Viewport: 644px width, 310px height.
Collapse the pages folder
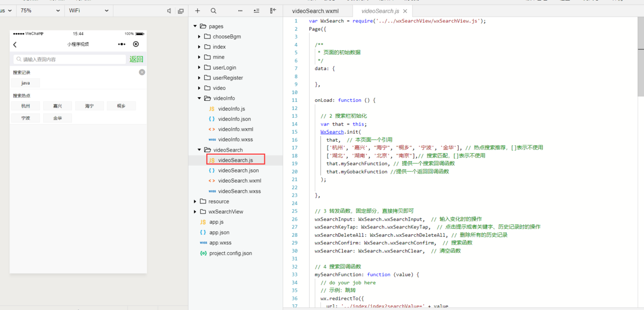point(195,26)
